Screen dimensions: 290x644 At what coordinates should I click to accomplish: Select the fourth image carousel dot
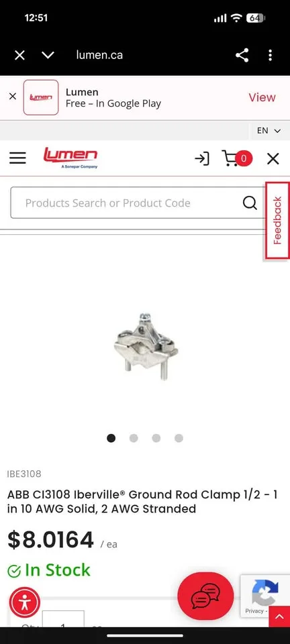[179, 438]
